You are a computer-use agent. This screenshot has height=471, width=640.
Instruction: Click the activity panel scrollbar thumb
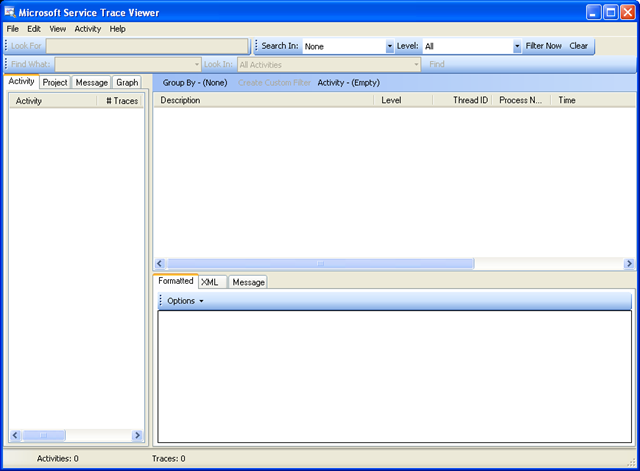click(x=44, y=435)
